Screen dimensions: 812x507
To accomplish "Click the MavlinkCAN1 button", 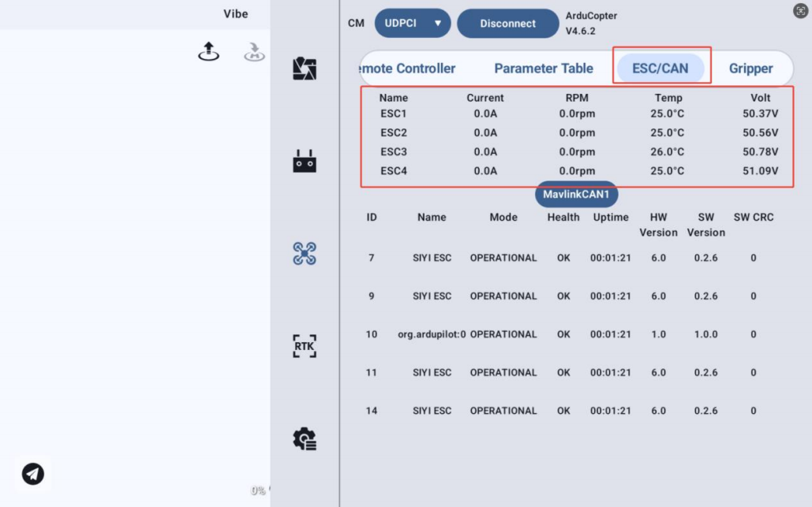I will click(x=576, y=194).
